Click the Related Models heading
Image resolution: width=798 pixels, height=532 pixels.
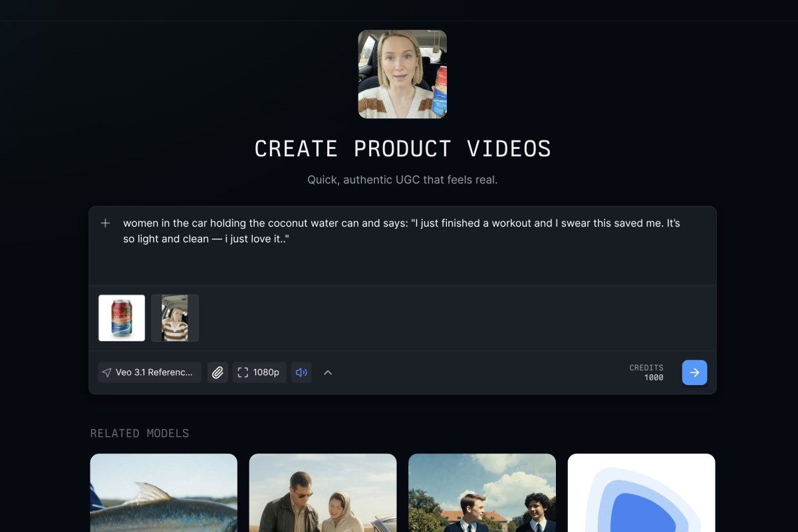pyautogui.click(x=140, y=434)
